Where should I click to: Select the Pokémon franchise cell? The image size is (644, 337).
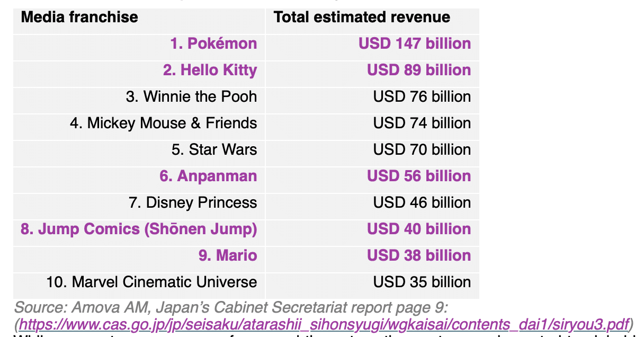point(213,43)
